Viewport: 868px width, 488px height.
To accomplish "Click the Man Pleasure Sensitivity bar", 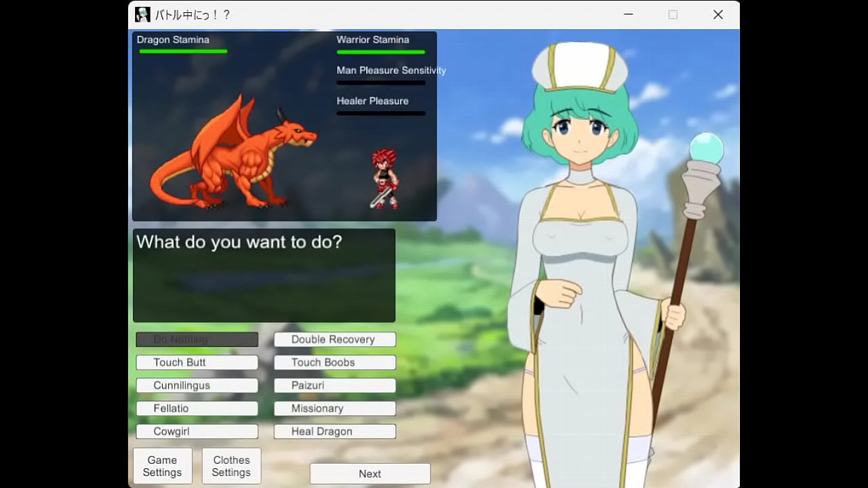I will click(380, 83).
